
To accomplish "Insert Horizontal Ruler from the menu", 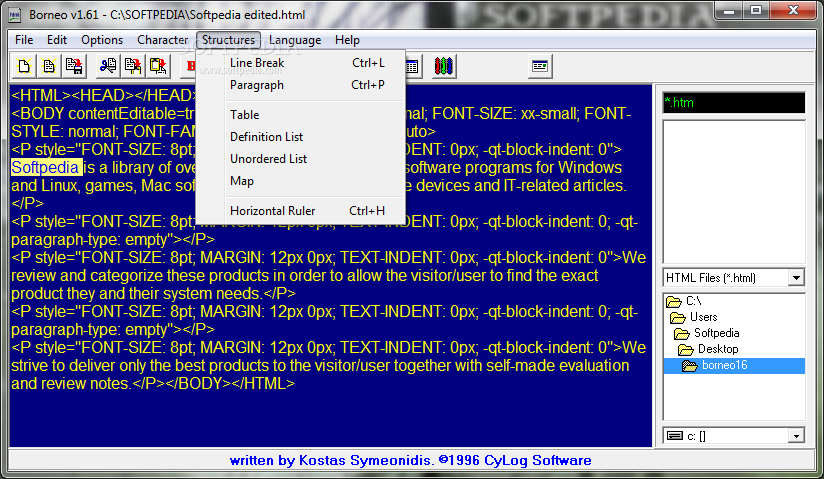I will click(x=300, y=211).
